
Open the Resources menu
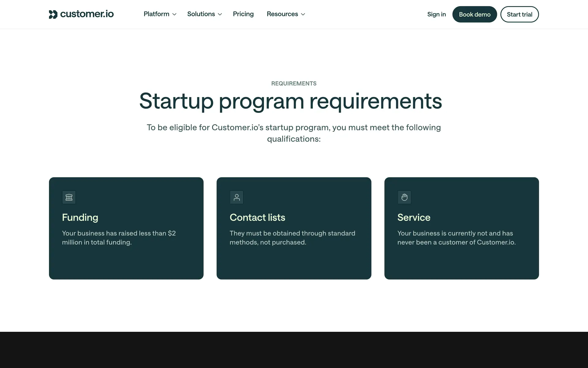[282, 14]
